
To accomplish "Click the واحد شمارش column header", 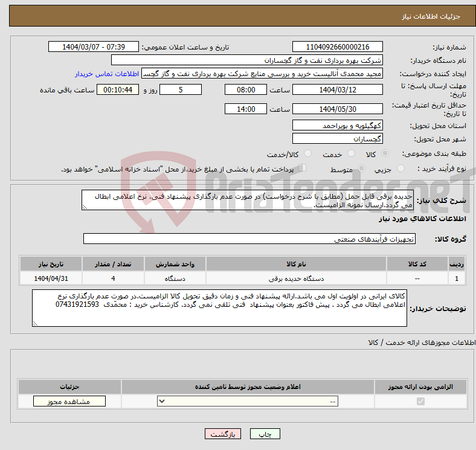I will (x=175, y=264).
